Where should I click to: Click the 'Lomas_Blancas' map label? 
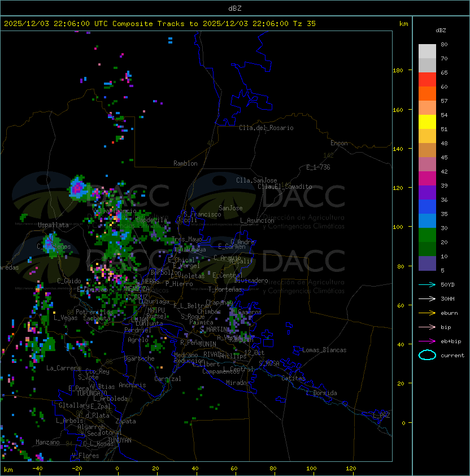pyautogui.click(x=324, y=350)
